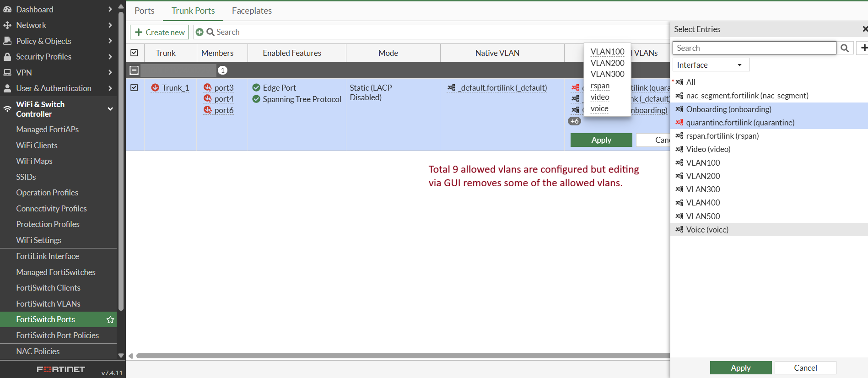
Task: Click the +6 more allowed VLANs badge
Action: coord(575,121)
